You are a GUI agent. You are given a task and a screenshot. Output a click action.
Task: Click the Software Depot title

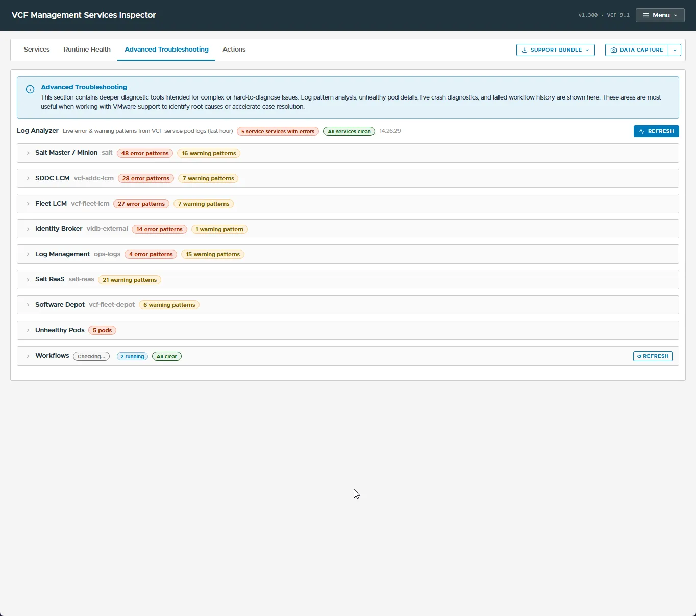(60, 305)
